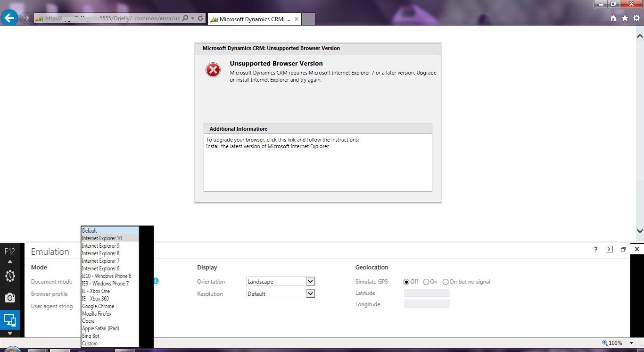Open the F12 camera profiler tool icon
Viewport: 644px width, 352px height.
(10, 298)
